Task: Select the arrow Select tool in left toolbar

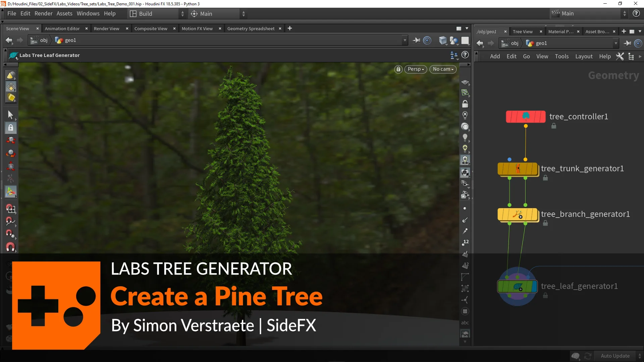Action: (x=10, y=115)
